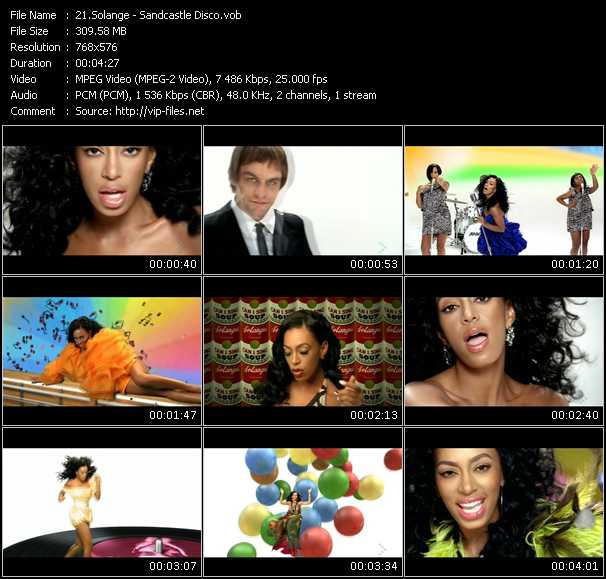Click the Audio line 'PCM (PCM), 1 536 Kbps'

(131, 95)
